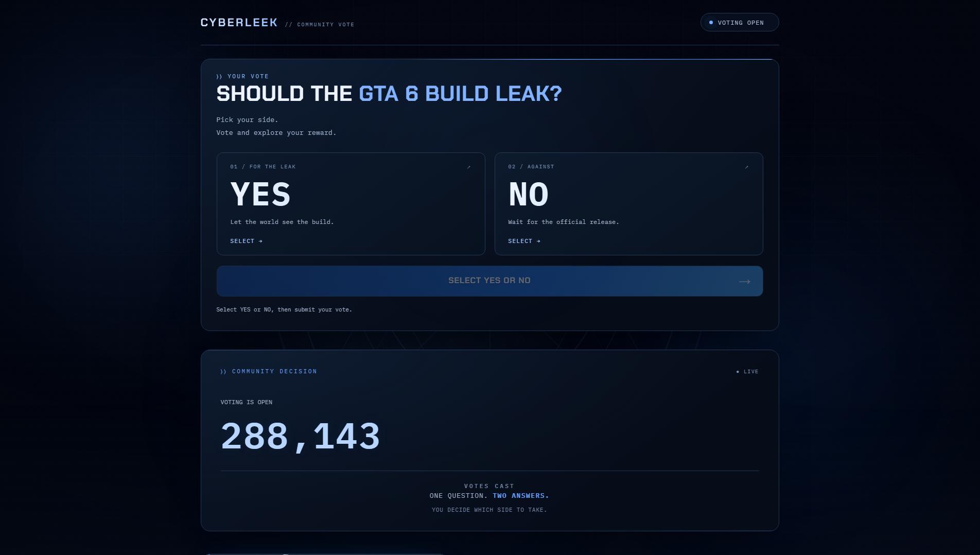Click the '01 / For the Leak' label
Viewport: 980px width, 555px height.
tap(263, 167)
